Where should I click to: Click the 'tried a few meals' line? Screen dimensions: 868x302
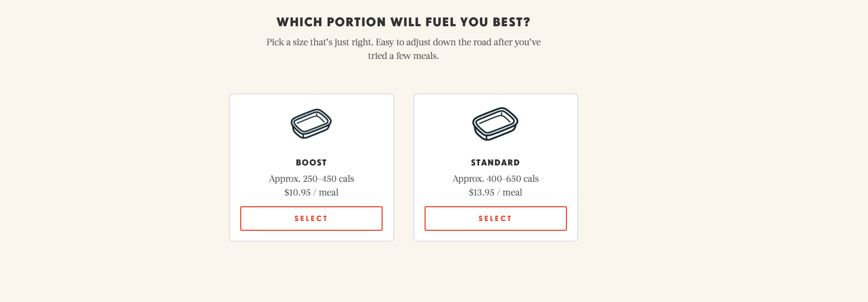(x=403, y=56)
